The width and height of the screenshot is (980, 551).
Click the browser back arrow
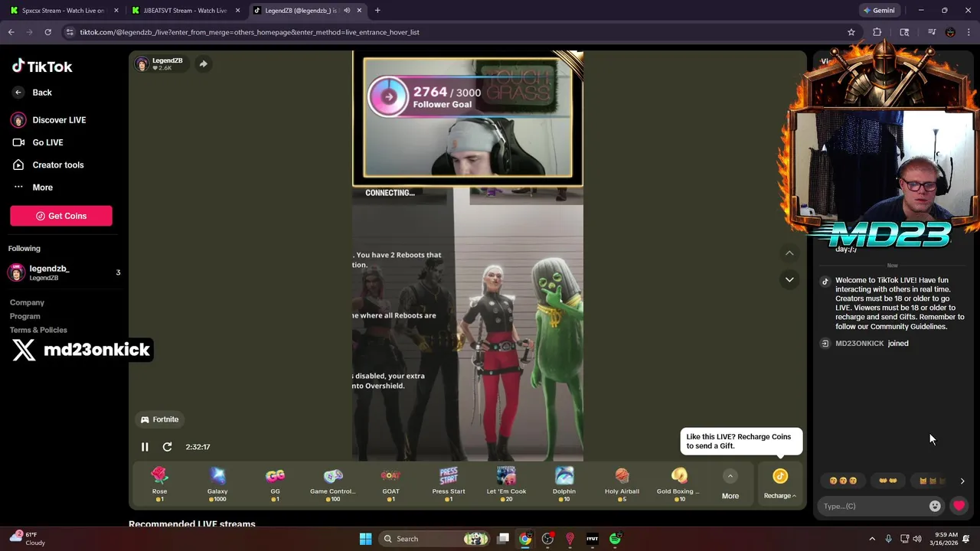11,32
